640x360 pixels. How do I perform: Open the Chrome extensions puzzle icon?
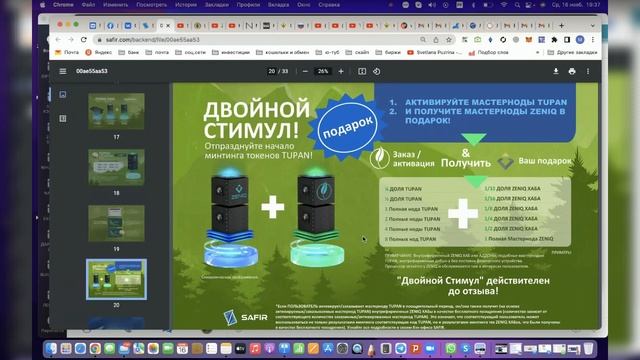click(x=554, y=40)
